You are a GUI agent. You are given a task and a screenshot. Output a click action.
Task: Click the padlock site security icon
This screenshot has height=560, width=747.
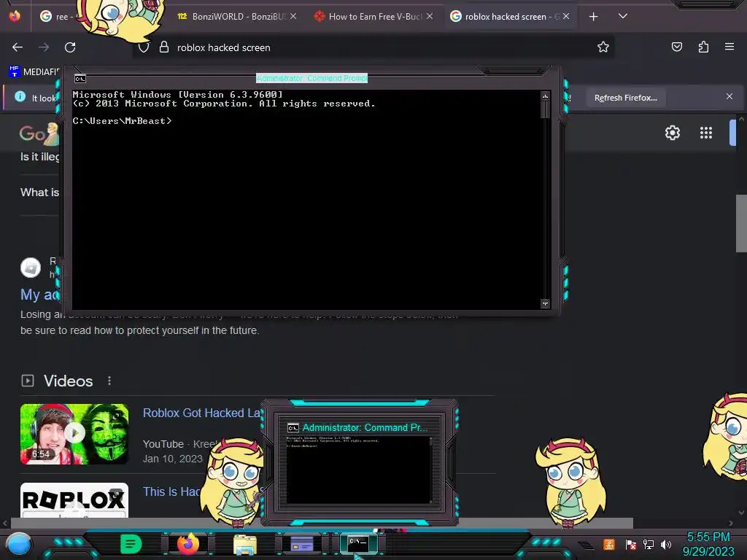click(164, 47)
